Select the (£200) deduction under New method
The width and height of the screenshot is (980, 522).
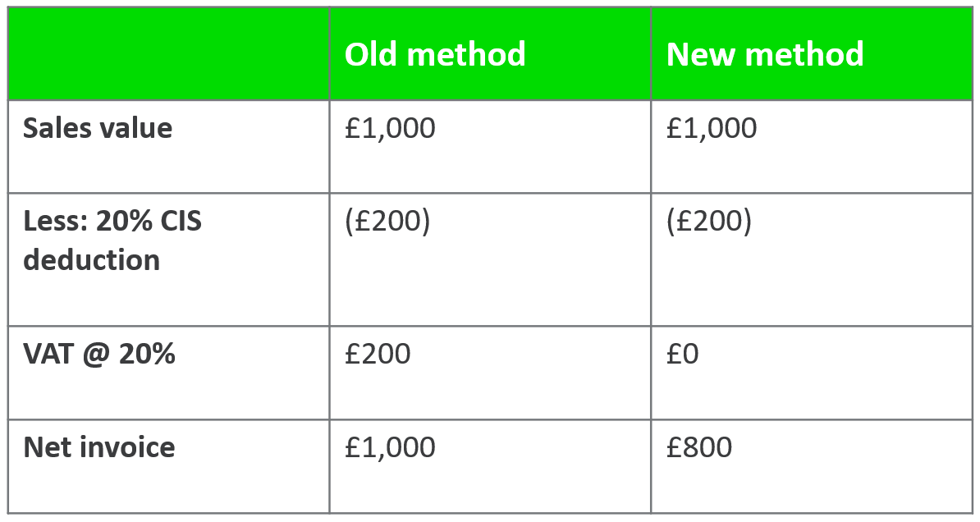pos(708,222)
